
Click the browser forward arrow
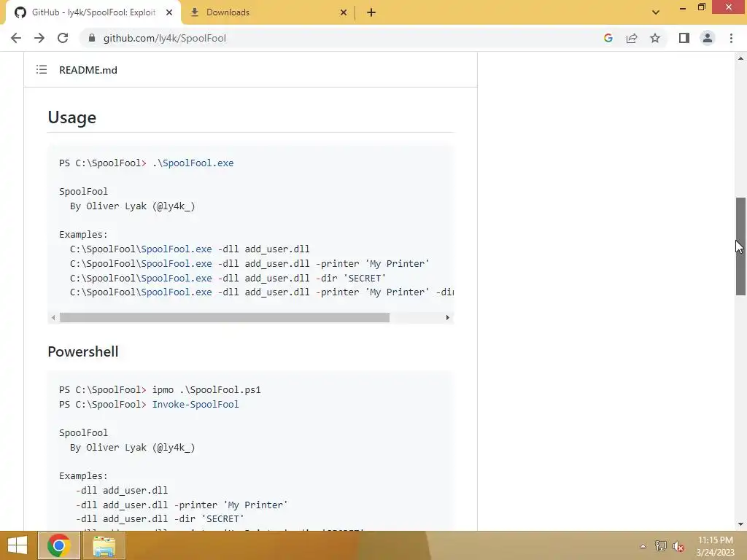click(x=39, y=38)
